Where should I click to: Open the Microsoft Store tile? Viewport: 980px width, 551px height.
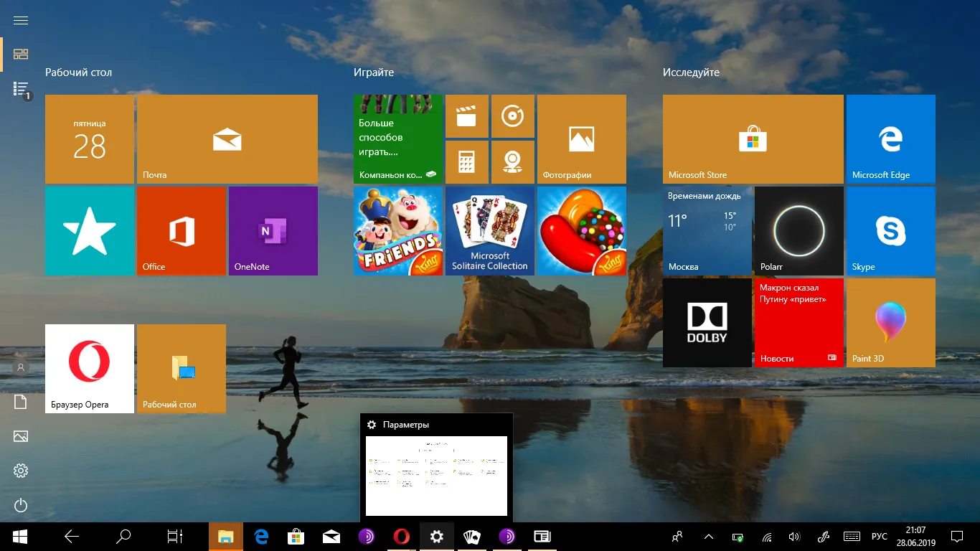(x=753, y=139)
